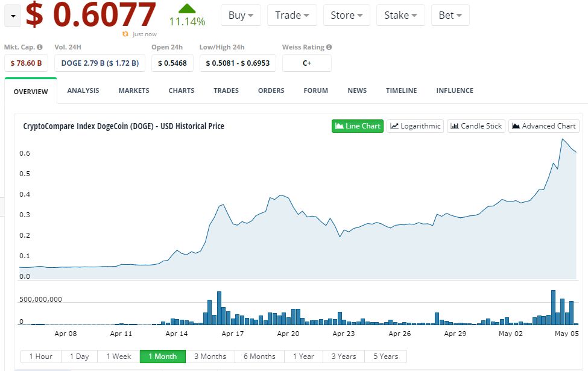Screen dimensions: 588x371
Task: Click the $ 0.6077 current price
Action: click(x=90, y=15)
